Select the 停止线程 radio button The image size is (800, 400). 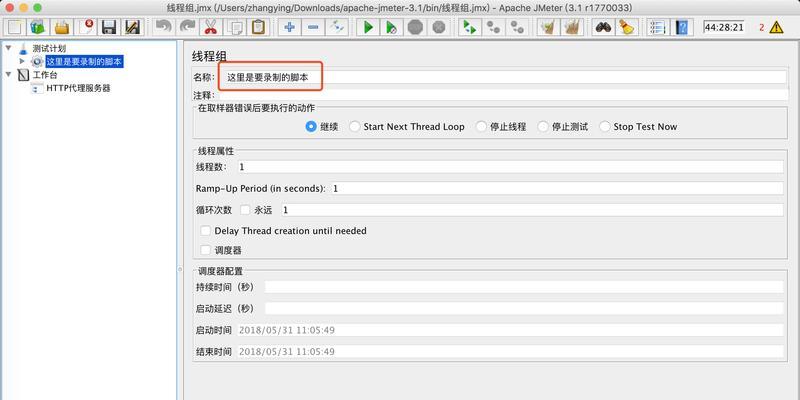point(481,127)
